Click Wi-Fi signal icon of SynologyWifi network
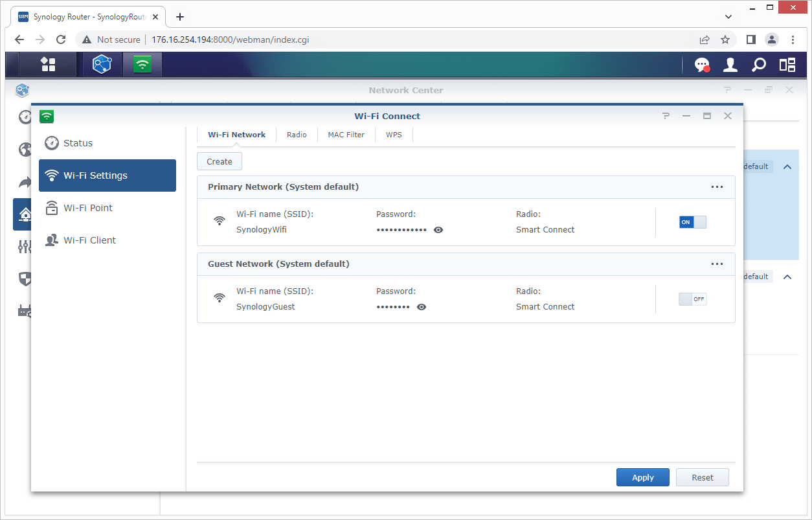The height and width of the screenshot is (520, 812). (220, 221)
